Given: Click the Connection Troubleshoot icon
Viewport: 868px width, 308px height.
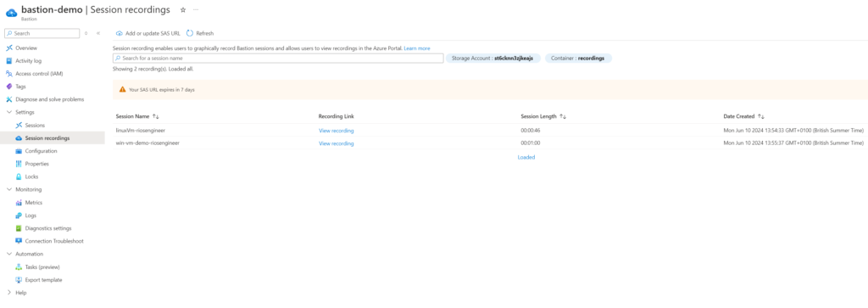Looking at the screenshot, I should click(19, 242).
